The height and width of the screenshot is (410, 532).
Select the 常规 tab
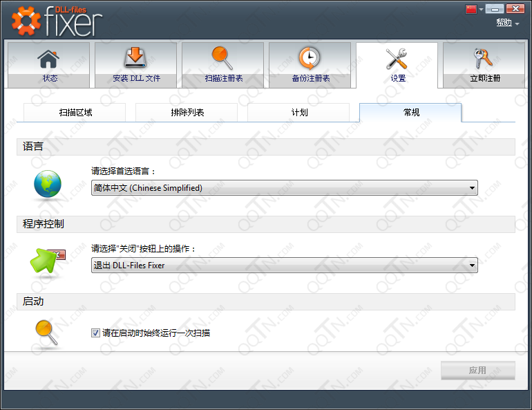(410, 112)
